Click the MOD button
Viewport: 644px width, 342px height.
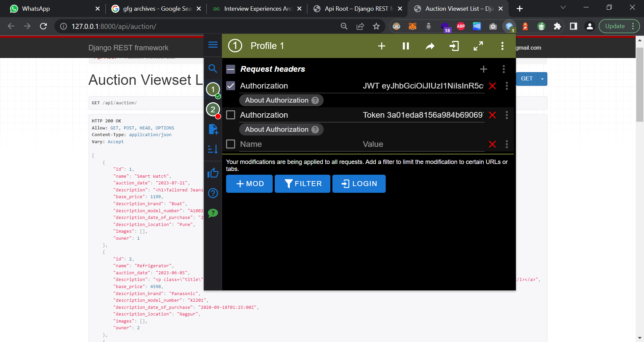click(249, 184)
